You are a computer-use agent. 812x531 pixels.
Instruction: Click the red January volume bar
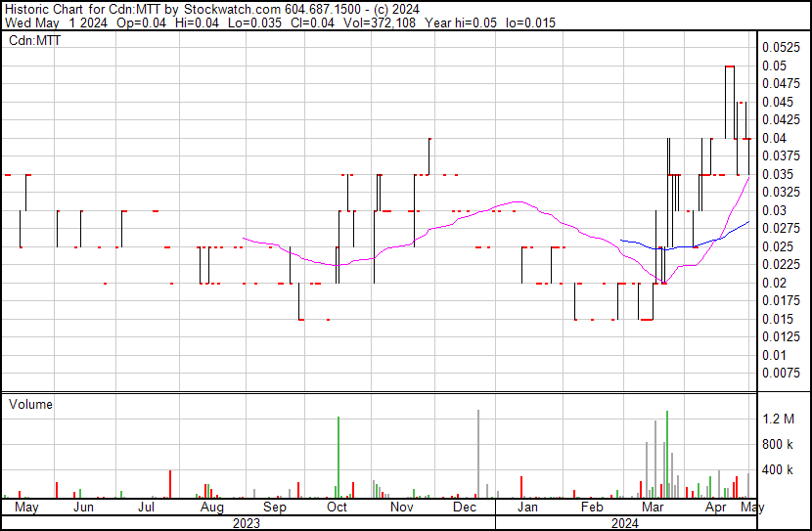[x=521, y=487]
